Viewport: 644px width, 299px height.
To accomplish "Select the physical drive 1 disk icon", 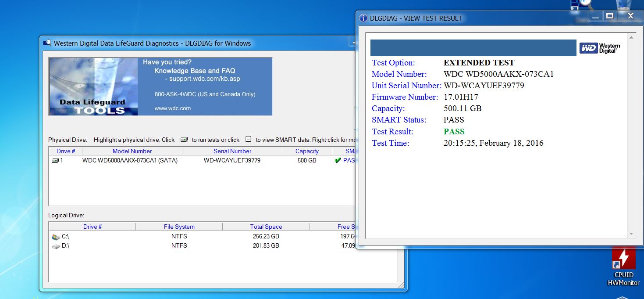I will [55, 161].
